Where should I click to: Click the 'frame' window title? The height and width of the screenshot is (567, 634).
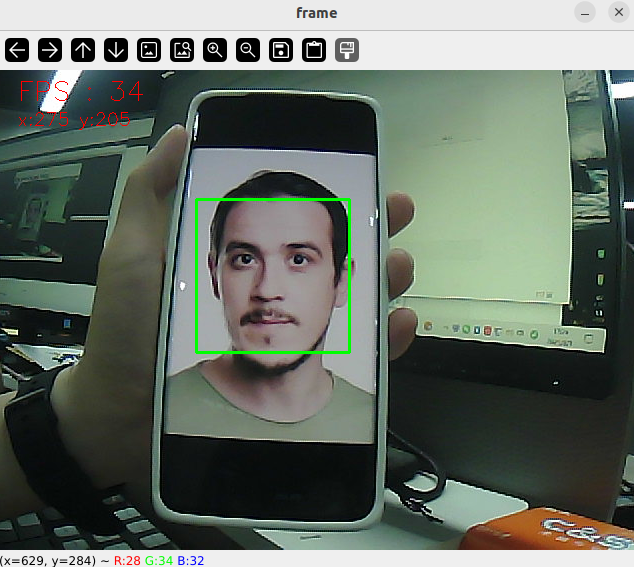[317, 13]
